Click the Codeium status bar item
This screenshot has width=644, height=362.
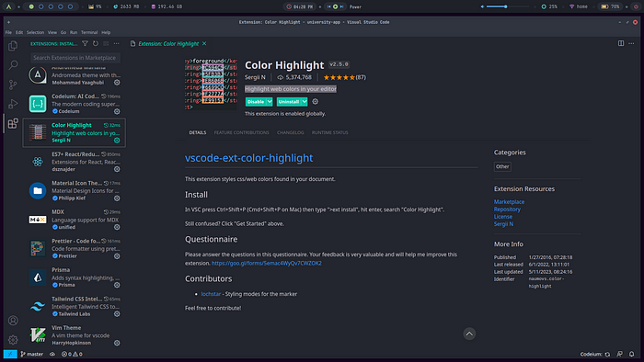595,354
